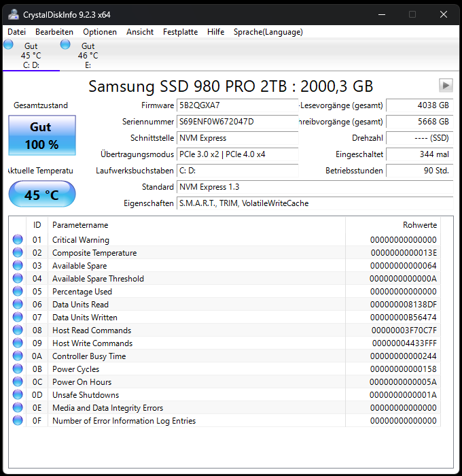Click the Eingeschaltet value 344 mal
462x476 pixels.
[x=419, y=154]
